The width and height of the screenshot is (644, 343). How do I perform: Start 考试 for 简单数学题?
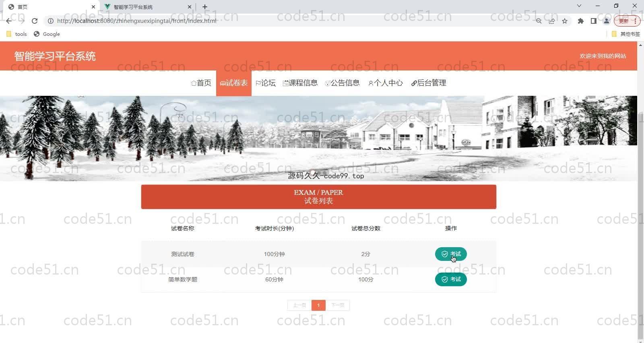coord(451,279)
